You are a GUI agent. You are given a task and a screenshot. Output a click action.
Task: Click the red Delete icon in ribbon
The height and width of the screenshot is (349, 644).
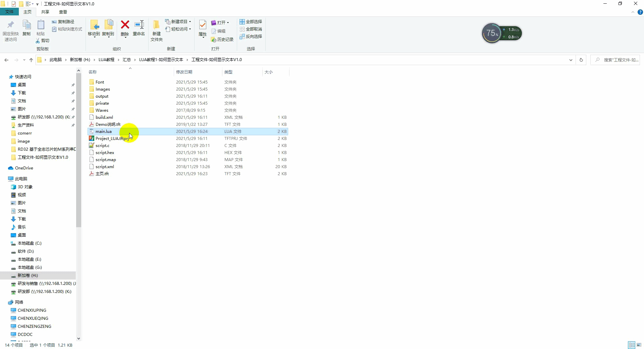[125, 25]
